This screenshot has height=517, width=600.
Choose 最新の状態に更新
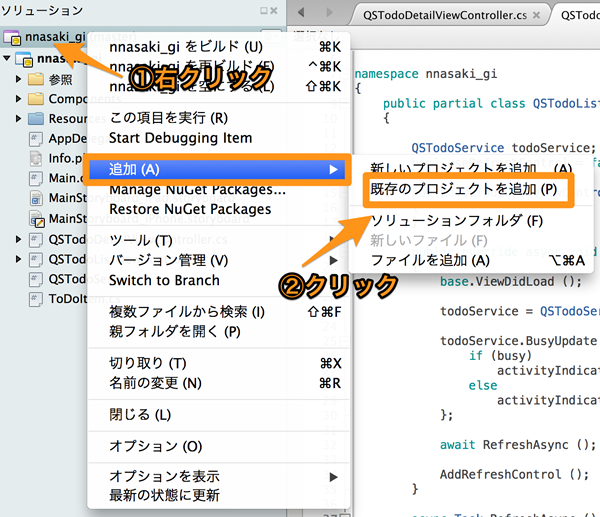(x=218, y=495)
